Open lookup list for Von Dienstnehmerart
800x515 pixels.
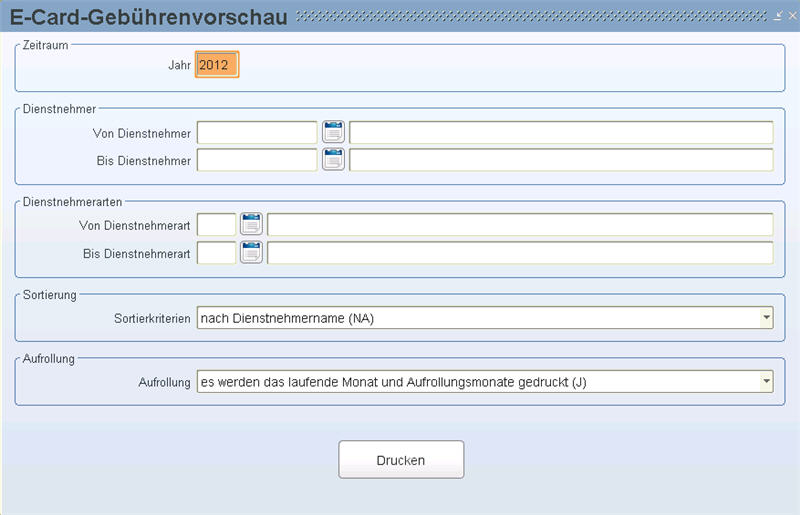tap(251, 224)
